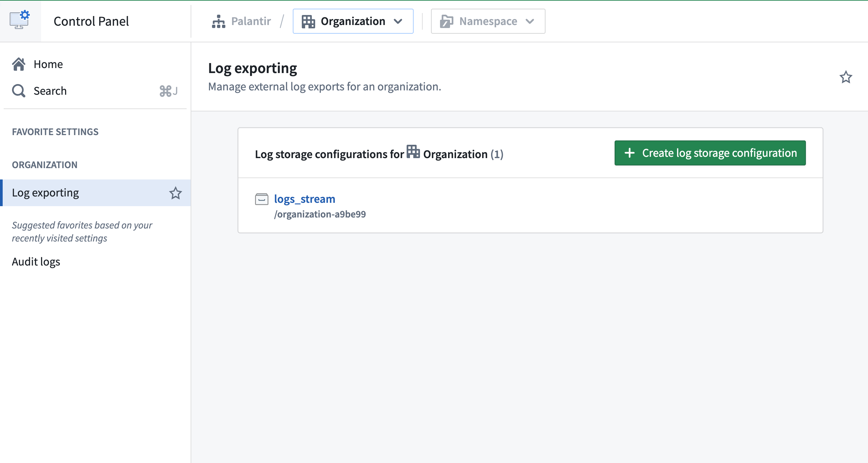
Task: Expand the Organization chevron in the breadcrumb
Action: (398, 21)
